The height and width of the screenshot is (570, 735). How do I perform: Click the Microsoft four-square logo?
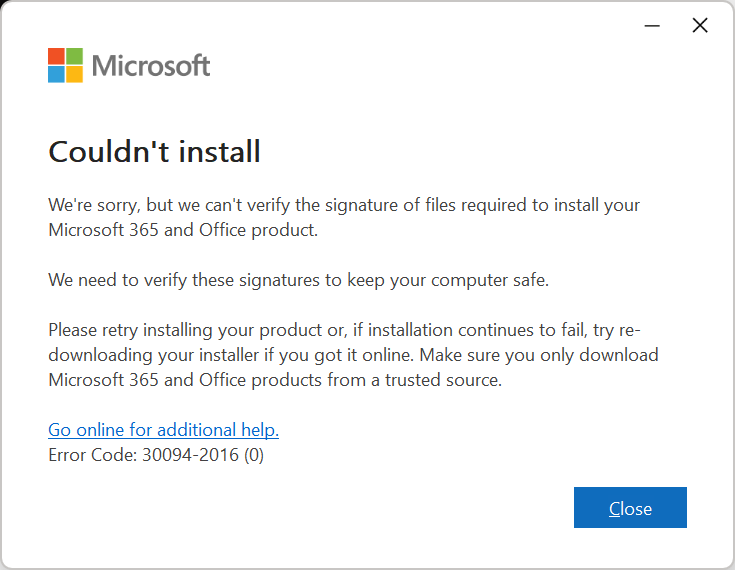[x=66, y=65]
